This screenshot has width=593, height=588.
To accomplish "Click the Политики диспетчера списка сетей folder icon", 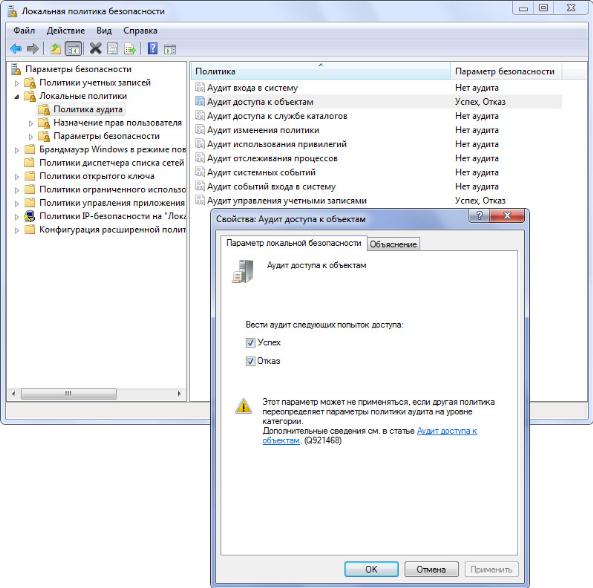I will (x=29, y=163).
